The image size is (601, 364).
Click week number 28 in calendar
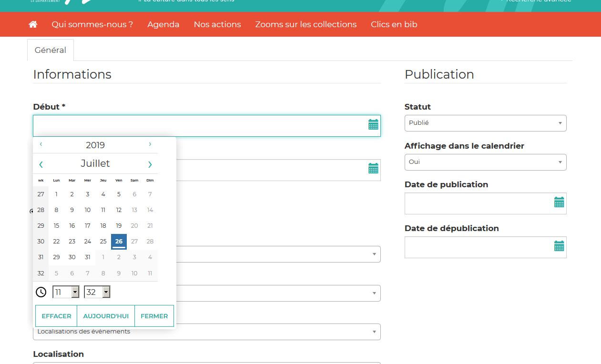coord(41,210)
